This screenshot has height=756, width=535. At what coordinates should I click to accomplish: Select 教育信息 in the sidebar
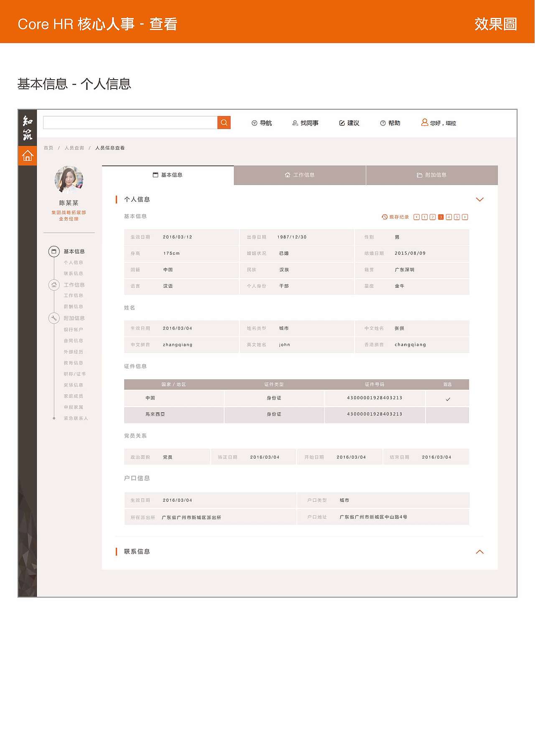74,363
